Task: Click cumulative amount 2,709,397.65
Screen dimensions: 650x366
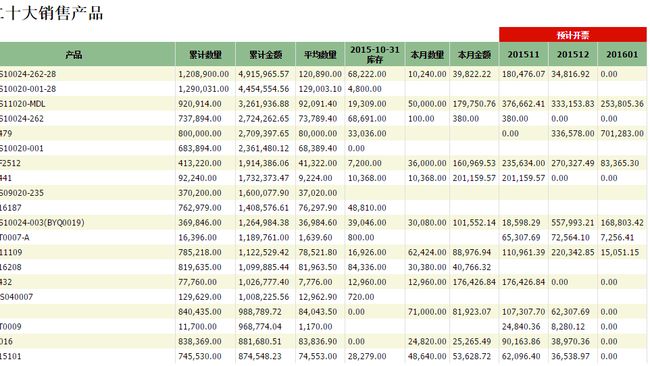Action: [264, 133]
